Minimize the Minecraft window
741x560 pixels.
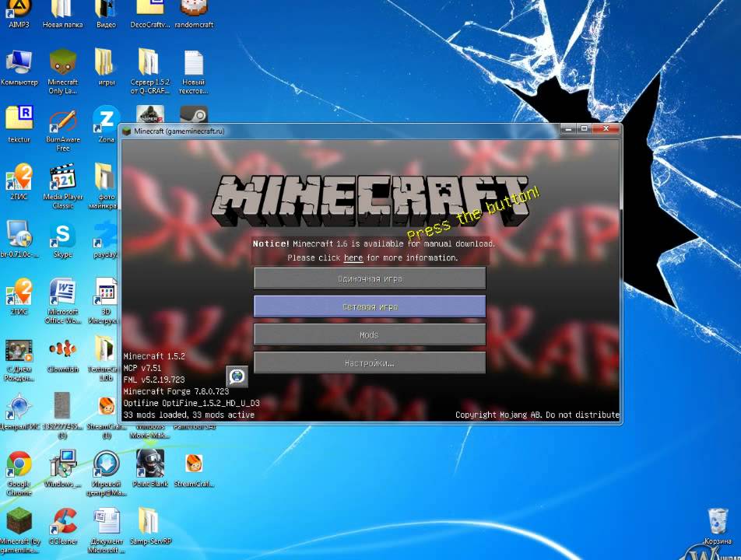coord(568,128)
